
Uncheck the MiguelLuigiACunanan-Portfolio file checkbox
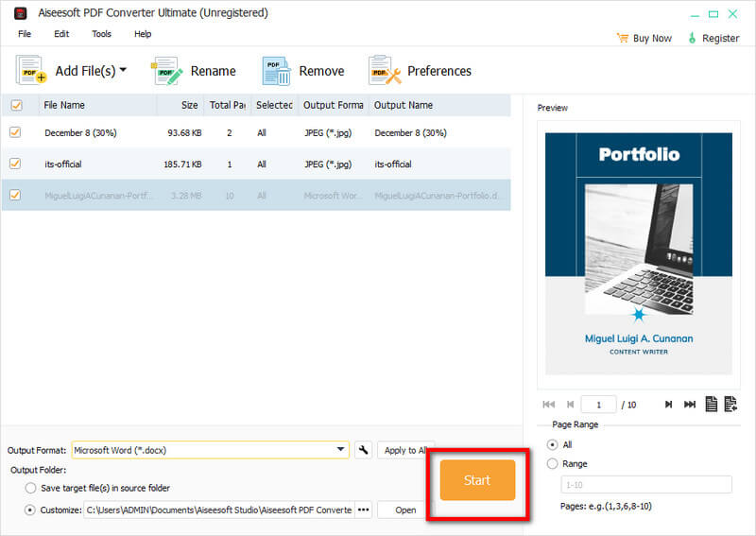15,195
